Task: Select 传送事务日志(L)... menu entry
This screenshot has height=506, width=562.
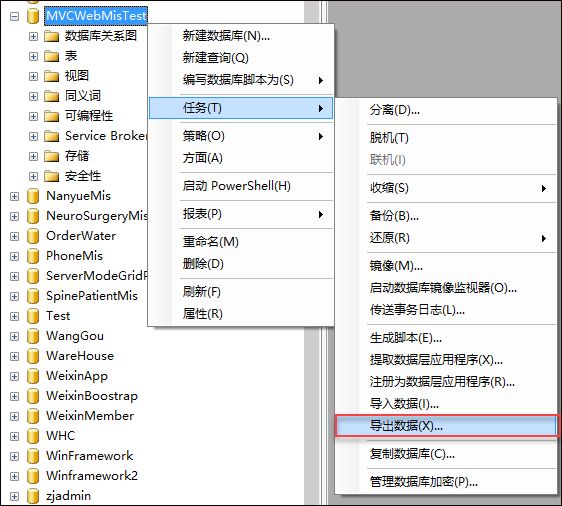Action: [446, 310]
